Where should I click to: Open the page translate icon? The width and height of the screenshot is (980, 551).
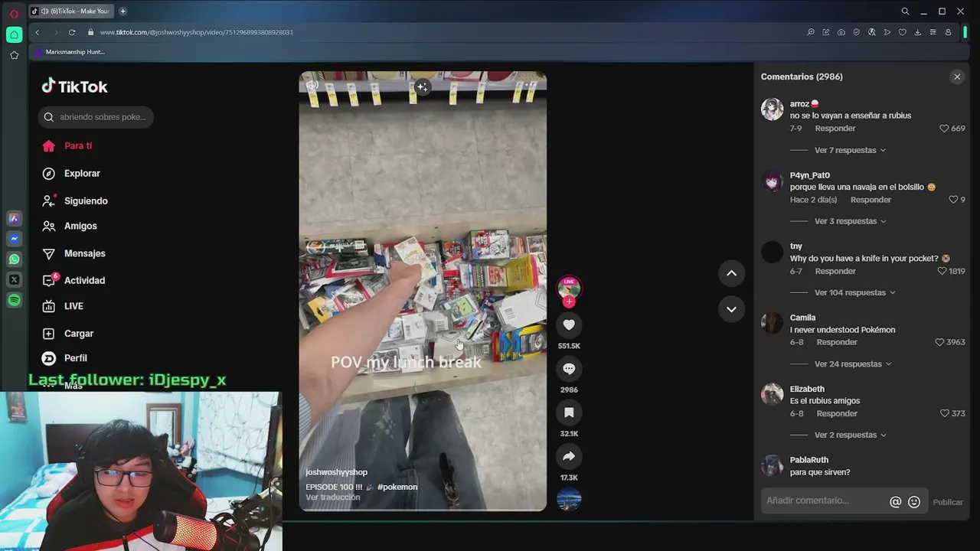click(872, 32)
